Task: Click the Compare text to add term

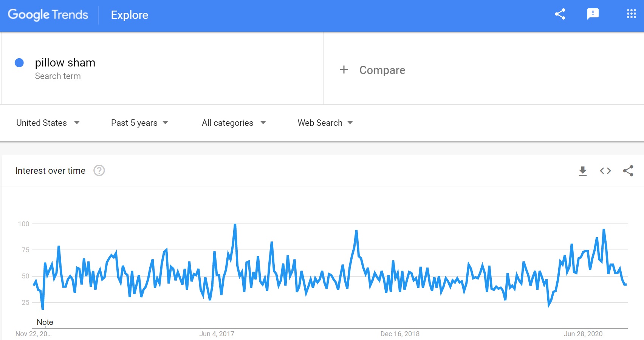Action: click(382, 70)
